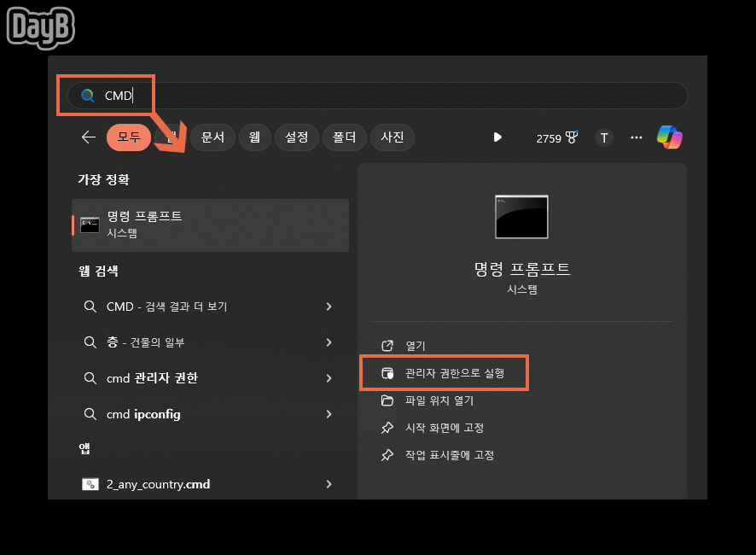Run 관리자 권한으로 실행 option
The height and width of the screenshot is (555, 756).
coord(444,373)
